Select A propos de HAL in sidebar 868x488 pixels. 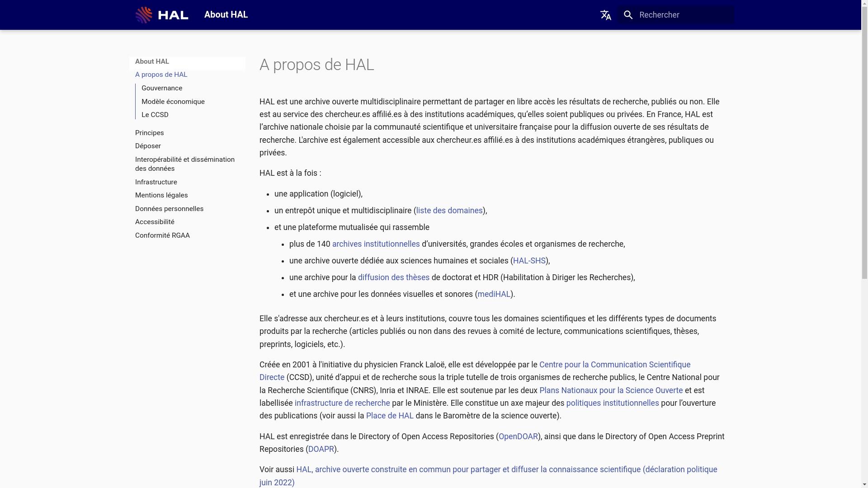pos(161,75)
